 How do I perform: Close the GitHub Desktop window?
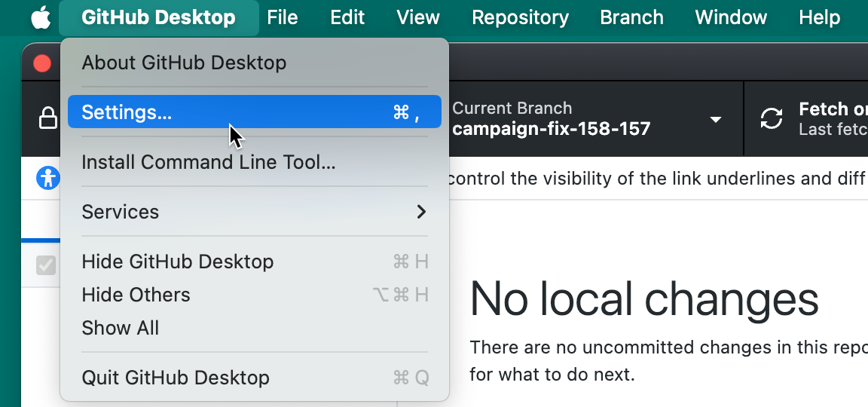pos(42,63)
